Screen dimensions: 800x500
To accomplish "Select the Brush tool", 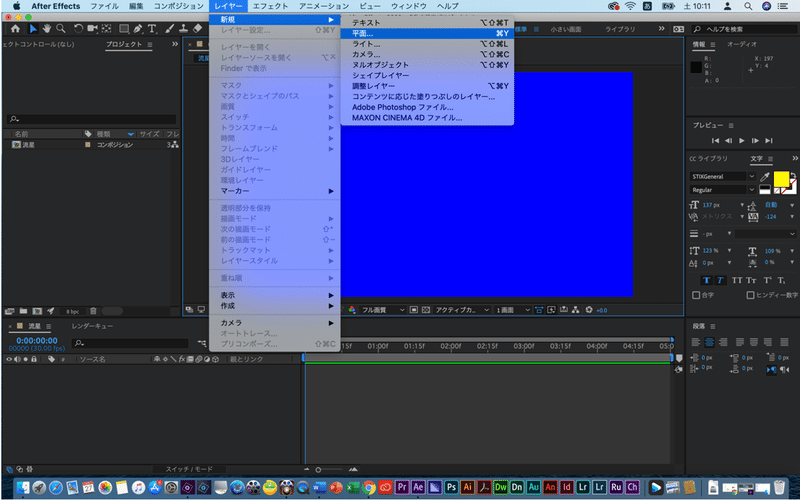I will pyautogui.click(x=170, y=29).
